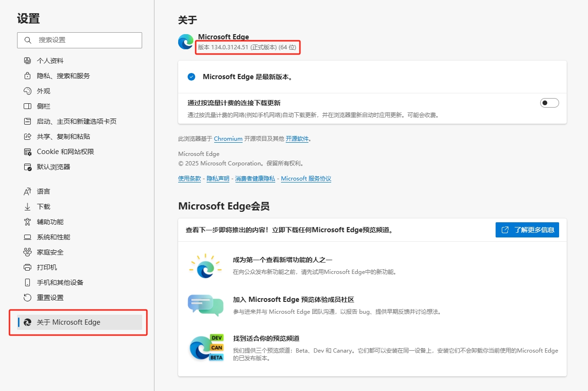Viewport: 588px width, 391px height.
Task: Open the Chromium link
Action: click(x=228, y=139)
